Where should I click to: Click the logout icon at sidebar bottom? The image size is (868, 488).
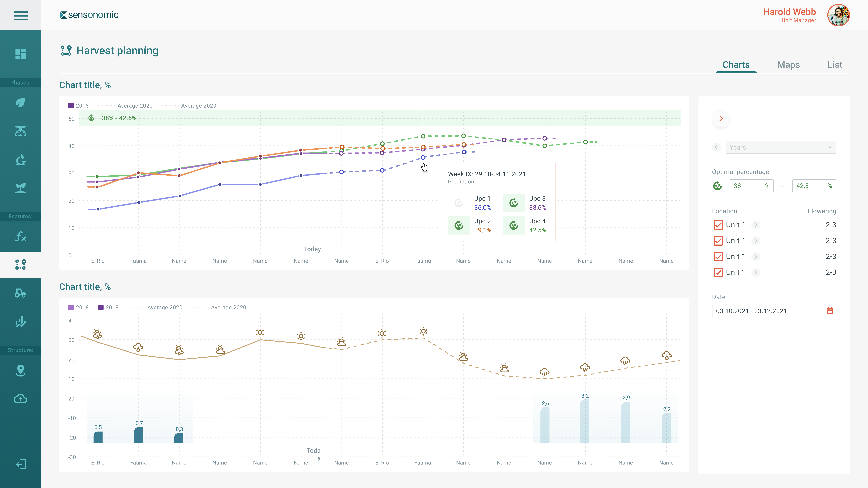pyautogui.click(x=21, y=464)
